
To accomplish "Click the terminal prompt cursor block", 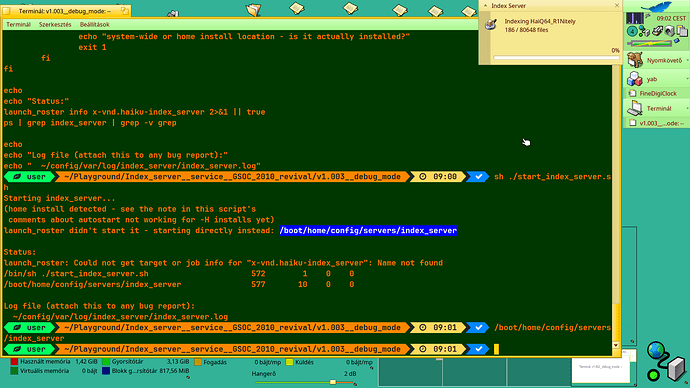I will click(x=496, y=349).
